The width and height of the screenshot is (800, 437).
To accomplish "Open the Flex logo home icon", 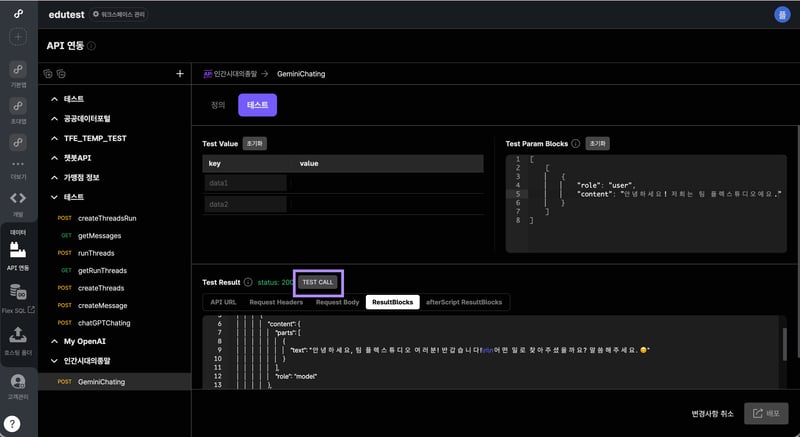I will pyautogui.click(x=18, y=14).
